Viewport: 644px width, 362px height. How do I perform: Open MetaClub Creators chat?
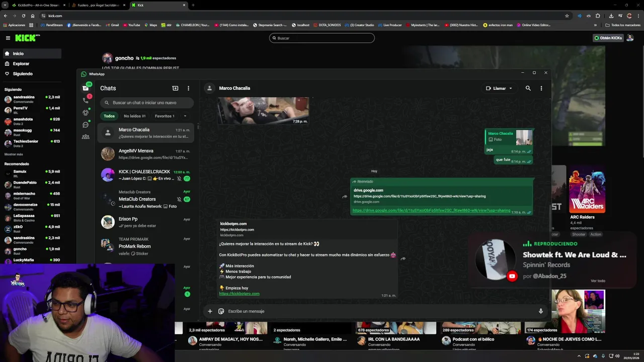pyautogui.click(x=146, y=199)
